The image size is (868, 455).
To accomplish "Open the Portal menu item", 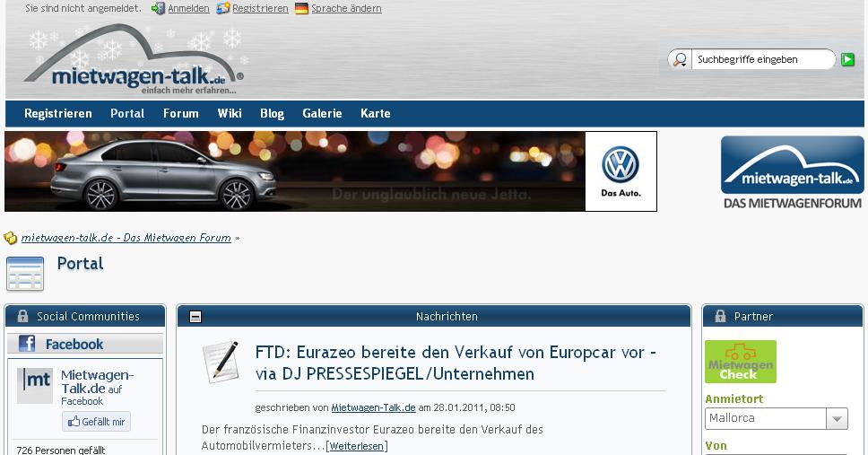I will [127, 113].
